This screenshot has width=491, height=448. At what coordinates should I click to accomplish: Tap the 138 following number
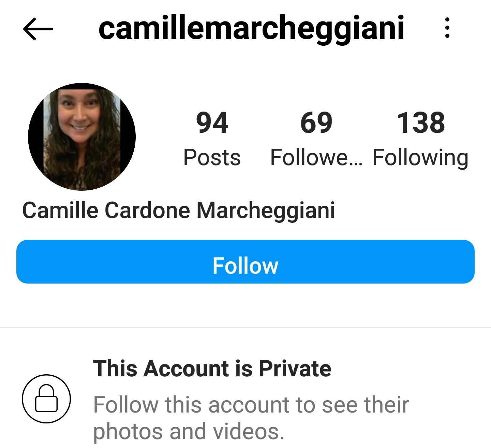coord(421,123)
